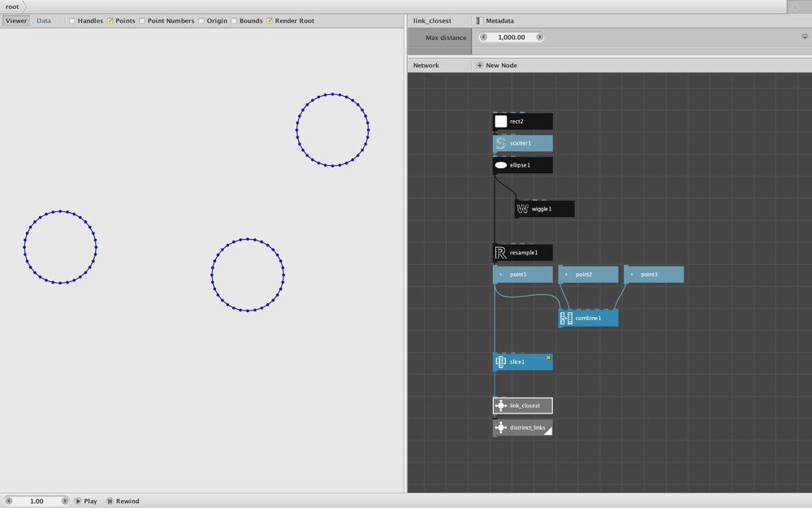This screenshot has height=508, width=812.
Task: Decrease Max distance with left arrow
Action: [483, 37]
